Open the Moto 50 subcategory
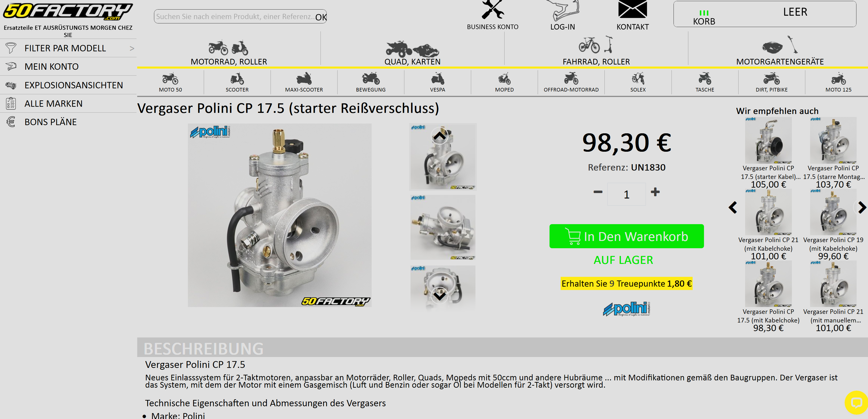Viewport: 868px width, 419px height. [170, 82]
